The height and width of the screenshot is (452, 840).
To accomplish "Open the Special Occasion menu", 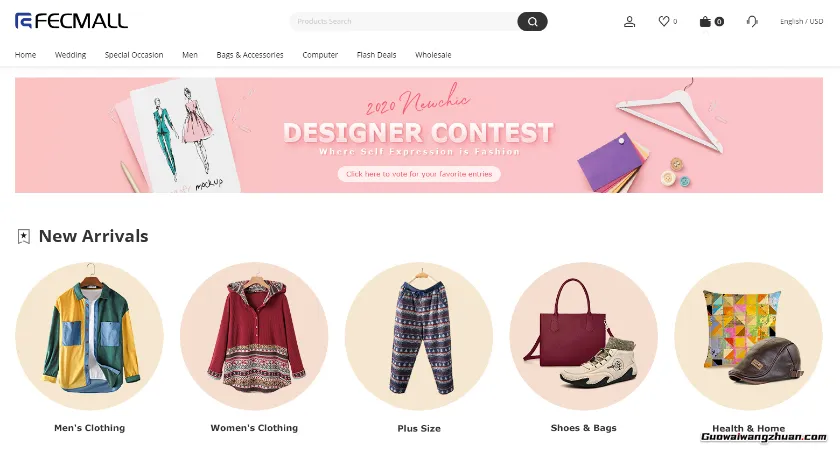I will (x=134, y=55).
